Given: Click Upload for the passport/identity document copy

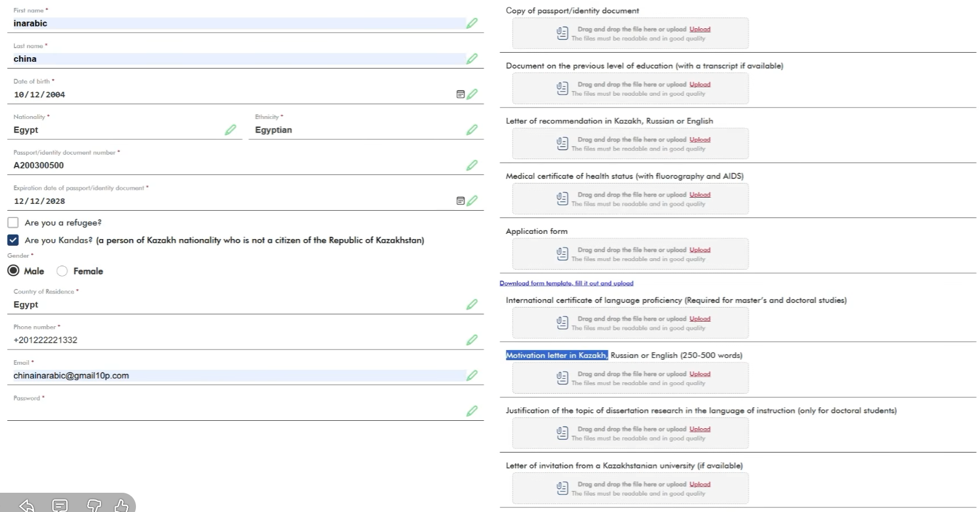Looking at the screenshot, I should tap(700, 29).
